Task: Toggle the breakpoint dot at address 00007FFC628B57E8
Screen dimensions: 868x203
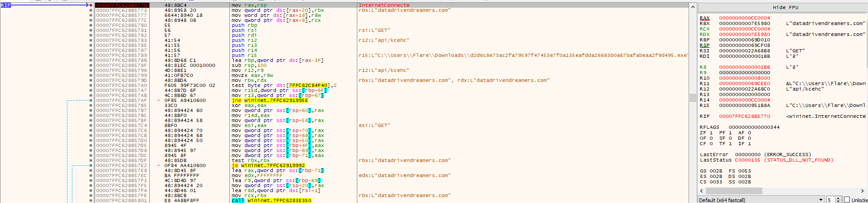Action: (x=91, y=171)
